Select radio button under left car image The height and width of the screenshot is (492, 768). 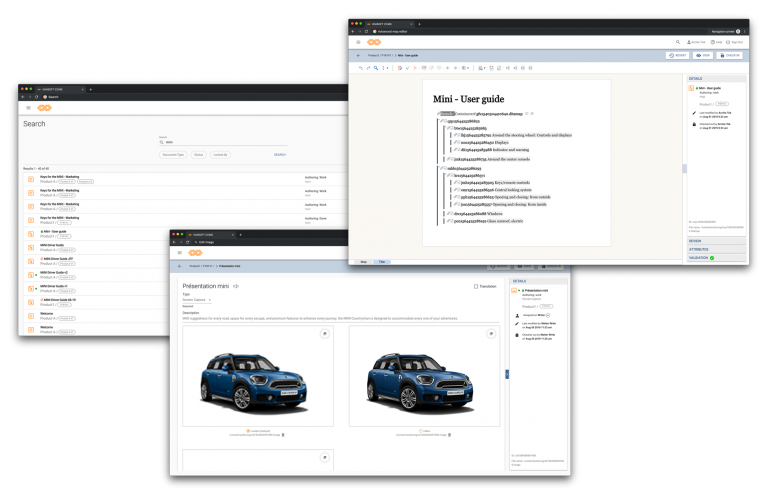pos(248,431)
